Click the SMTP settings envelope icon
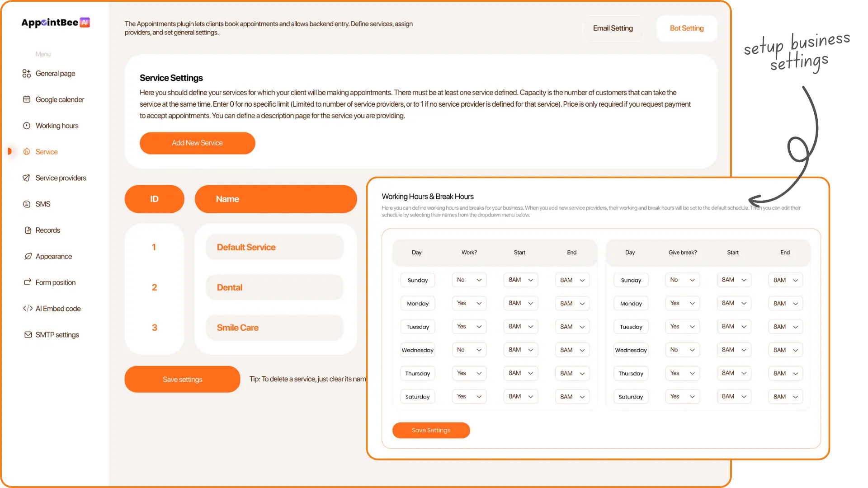The width and height of the screenshot is (868, 488). pyautogui.click(x=28, y=335)
